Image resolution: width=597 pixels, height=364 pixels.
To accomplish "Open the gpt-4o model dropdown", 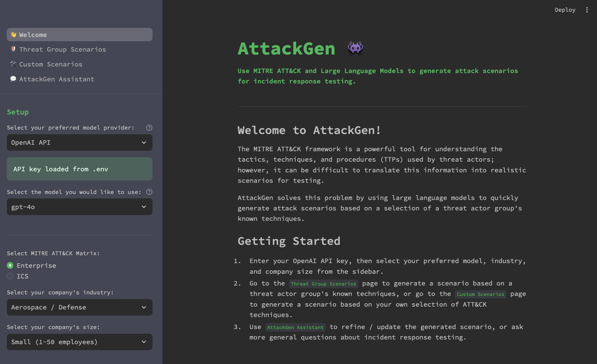I will pos(80,207).
